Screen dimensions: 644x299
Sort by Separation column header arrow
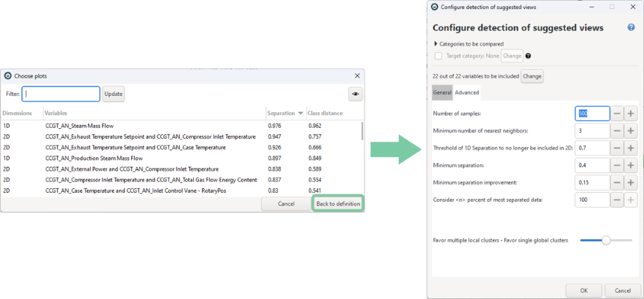coord(299,113)
